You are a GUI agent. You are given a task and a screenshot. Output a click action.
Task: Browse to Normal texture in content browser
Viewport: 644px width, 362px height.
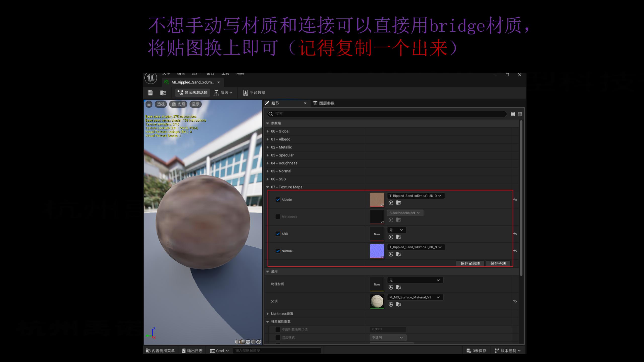point(398,254)
